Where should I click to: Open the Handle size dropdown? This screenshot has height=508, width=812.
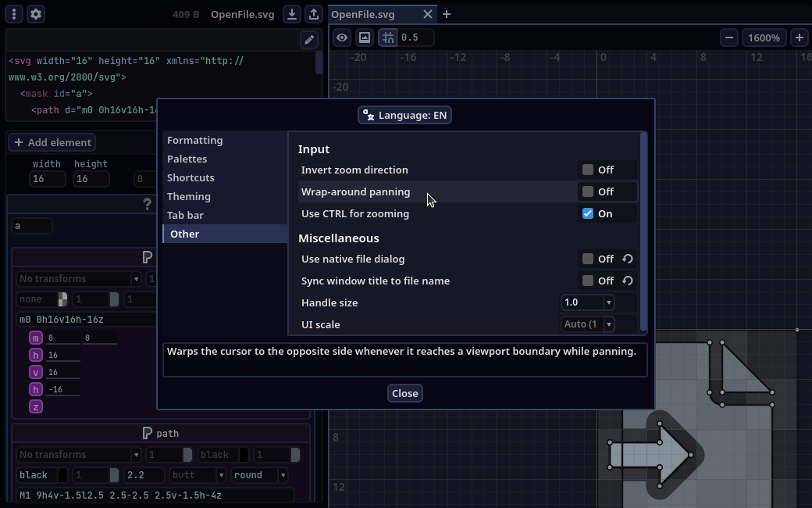coord(588,302)
